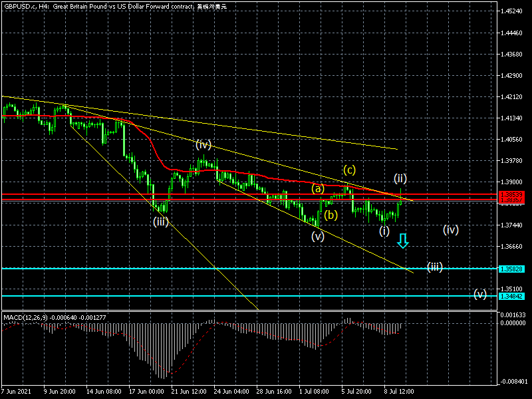Select the red 1.38539 price tag
The width and height of the screenshot is (532, 399).
pyautogui.click(x=511, y=194)
